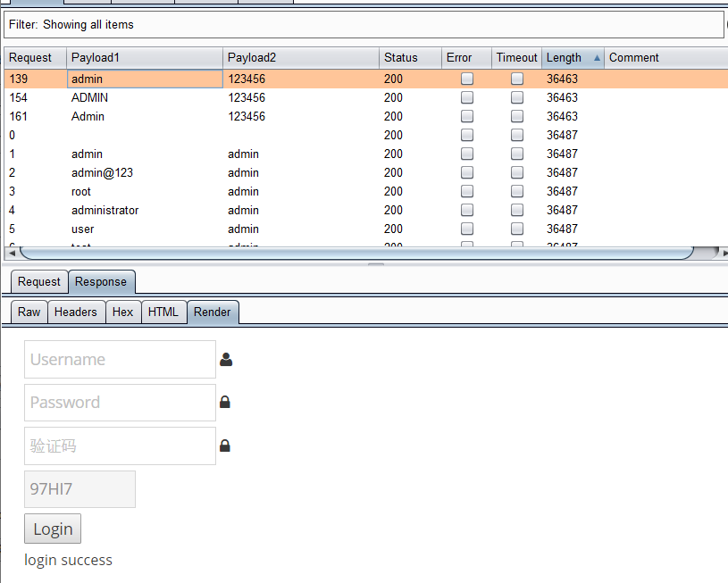Select the Render response tab
The height and width of the screenshot is (583, 728).
tap(213, 312)
